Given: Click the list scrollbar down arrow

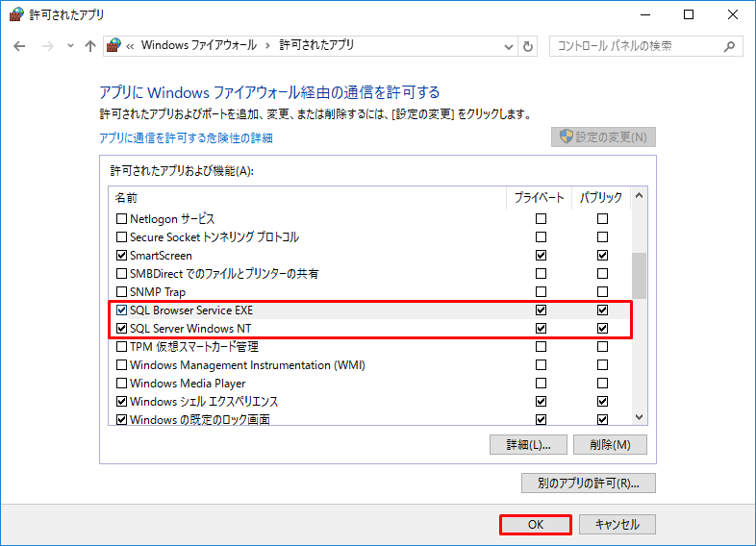Looking at the screenshot, I should [x=640, y=417].
